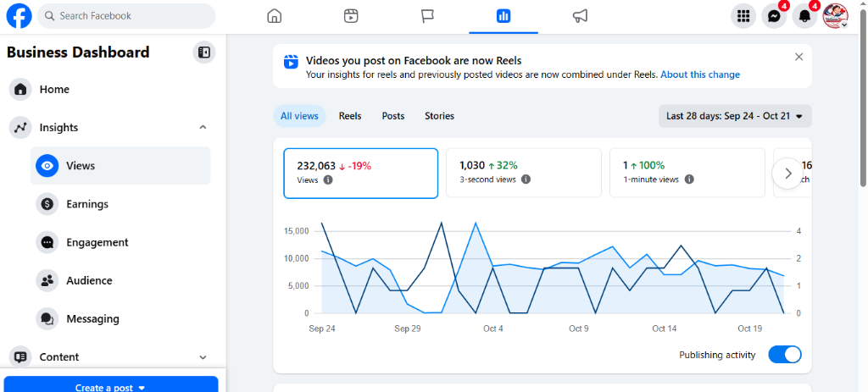The image size is (868, 392).
Task: Click the Facebook logo
Action: [19, 16]
